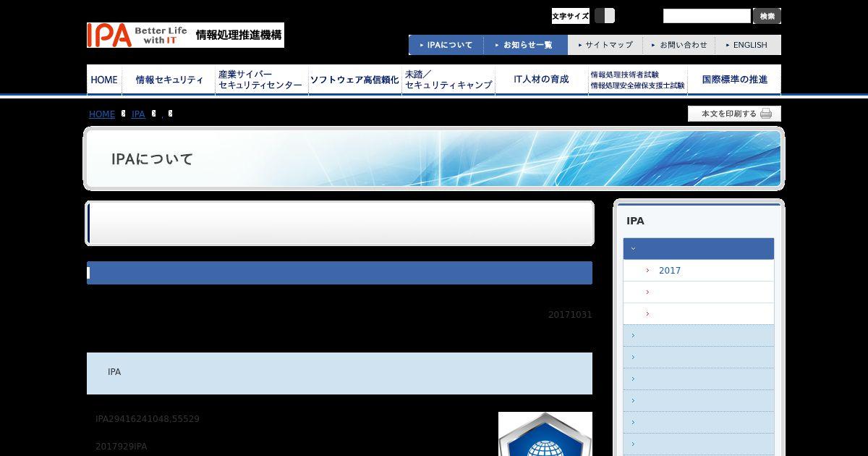Click the light gray font size button
The height and width of the screenshot is (456, 868).
(610, 16)
